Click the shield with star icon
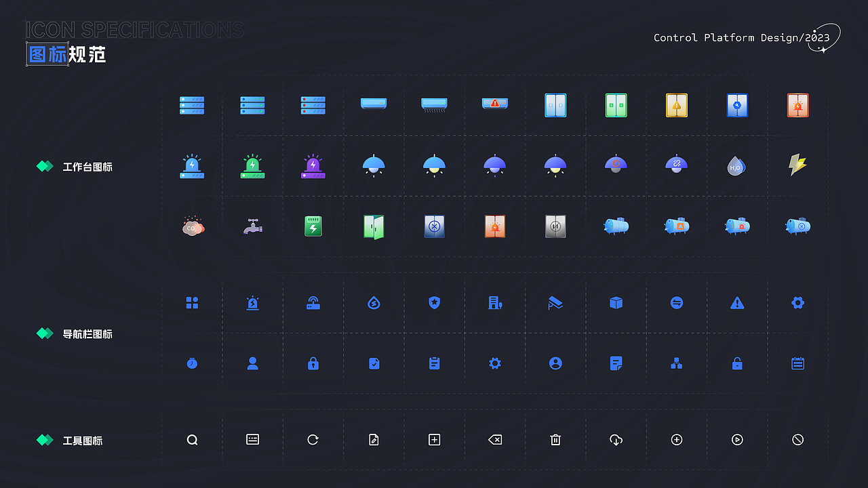This screenshot has width=868, height=488. point(434,303)
